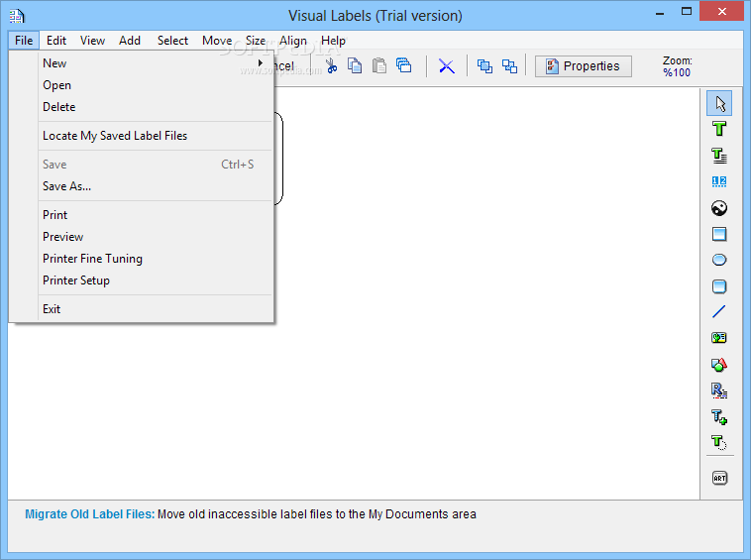Select the diagonal line tool
Viewport: 751px width, 560px height.
(x=719, y=312)
